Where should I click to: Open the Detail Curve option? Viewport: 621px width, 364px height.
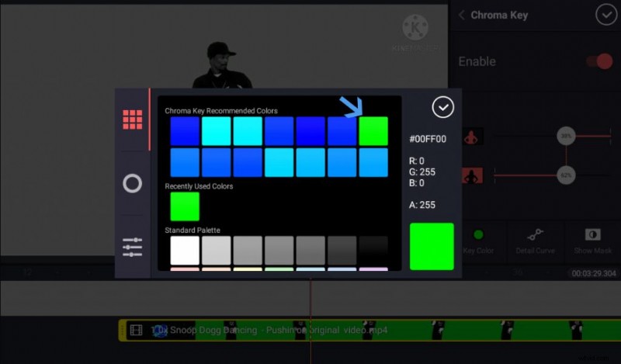(x=535, y=241)
